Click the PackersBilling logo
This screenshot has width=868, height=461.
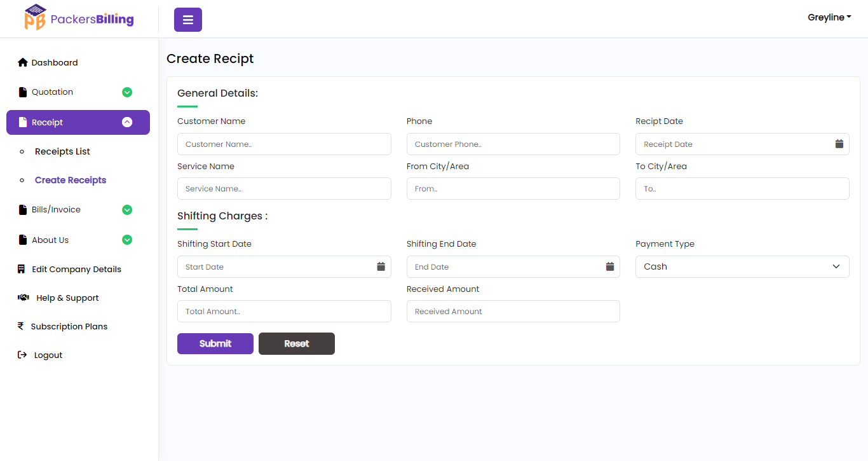click(x=79, y=18)
